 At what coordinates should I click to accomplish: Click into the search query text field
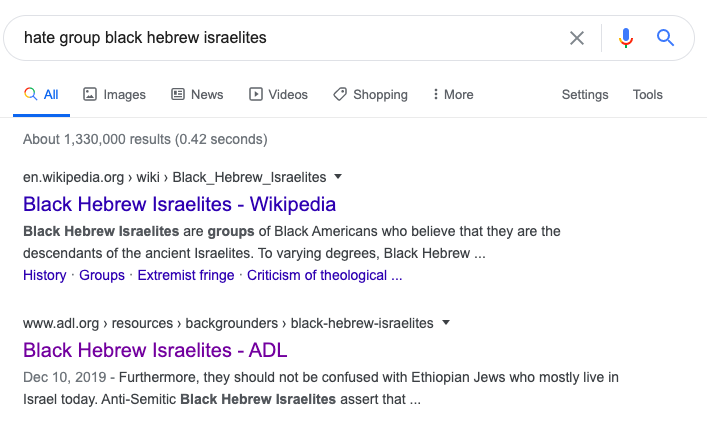(280, 38)
